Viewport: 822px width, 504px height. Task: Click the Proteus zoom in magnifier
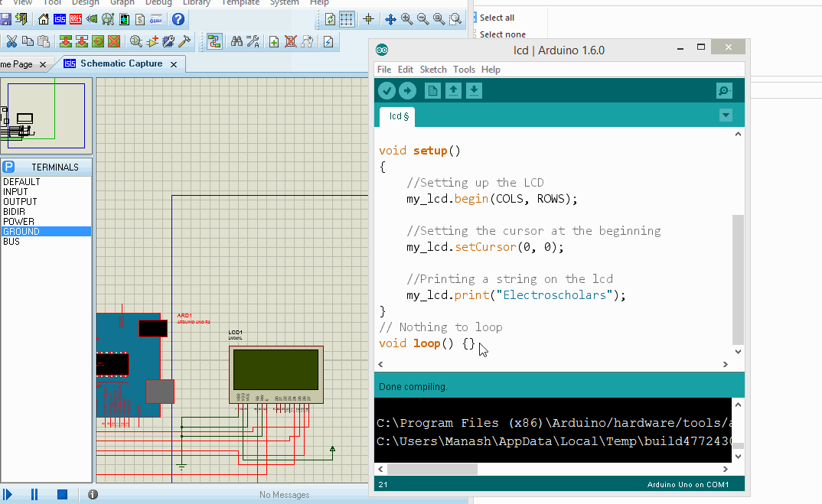pyautogui.click(x=406, y=19)
